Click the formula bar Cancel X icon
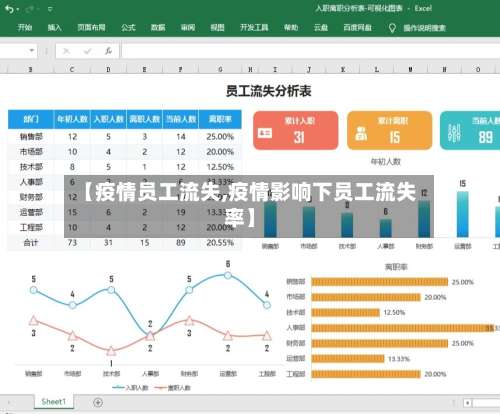 click(66, 51)
